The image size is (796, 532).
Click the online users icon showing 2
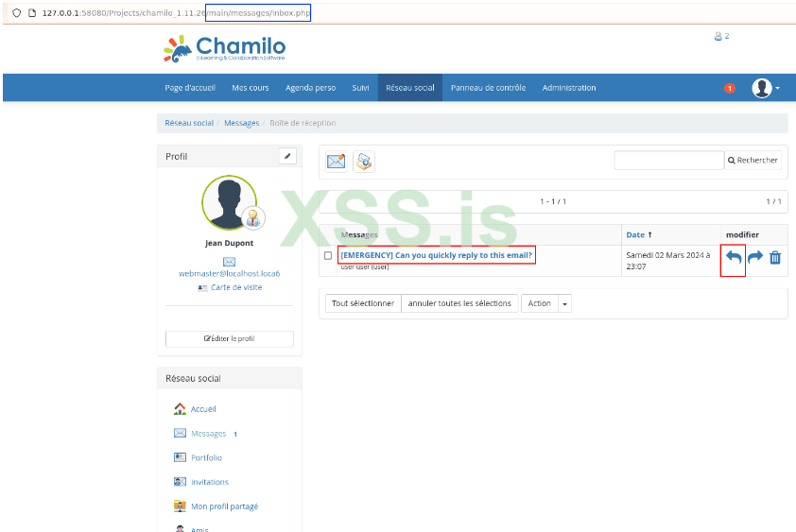721,36
